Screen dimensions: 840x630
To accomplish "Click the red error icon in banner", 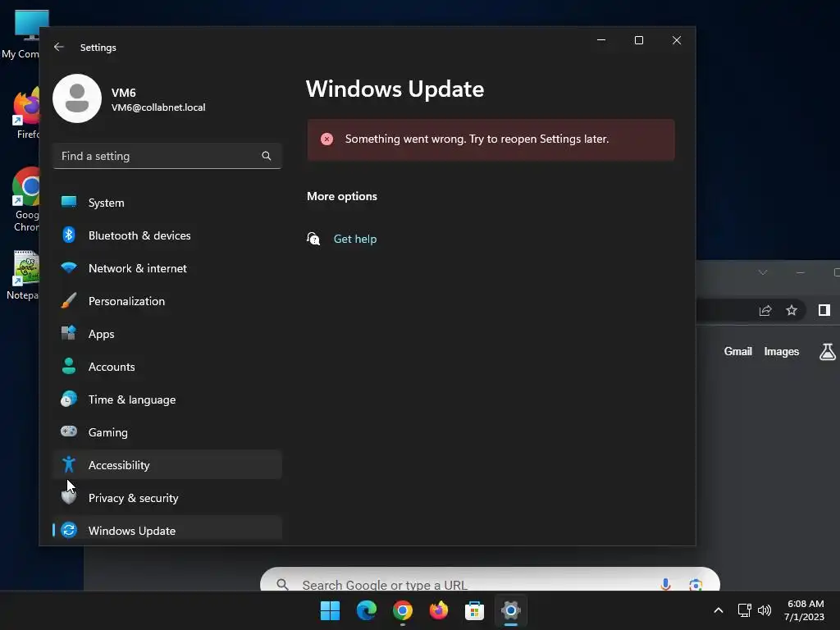I will click(x=326, y=139).
